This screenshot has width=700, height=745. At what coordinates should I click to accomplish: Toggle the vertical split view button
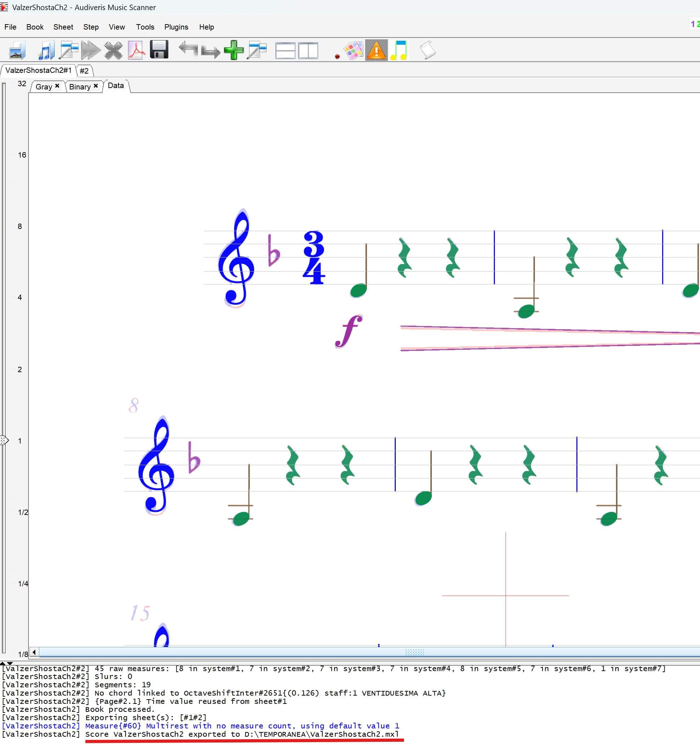click(x=308, y=50)
